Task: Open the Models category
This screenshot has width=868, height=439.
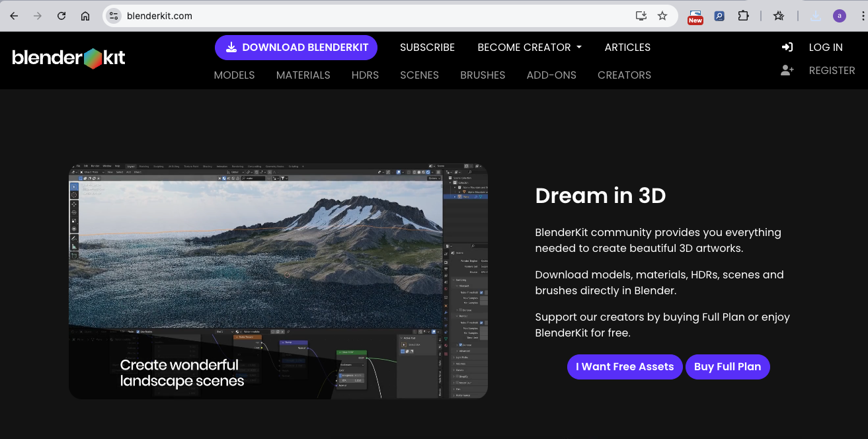Action: [234, 75]
